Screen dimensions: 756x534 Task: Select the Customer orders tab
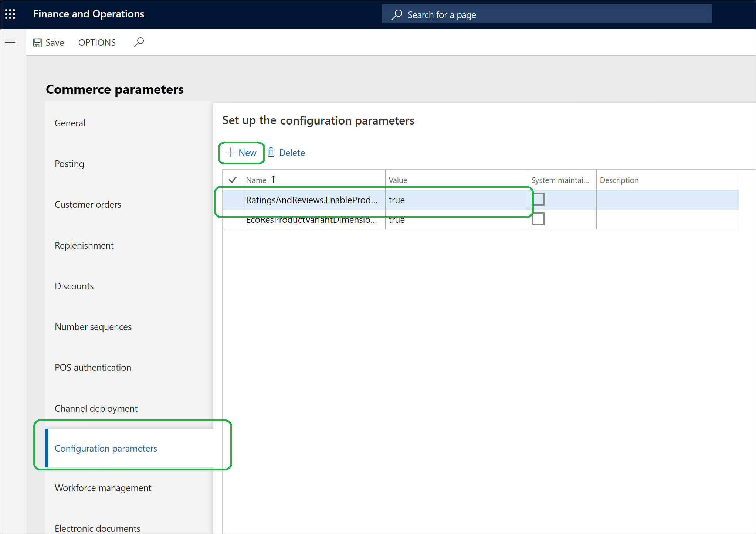(x=89, y=204)
